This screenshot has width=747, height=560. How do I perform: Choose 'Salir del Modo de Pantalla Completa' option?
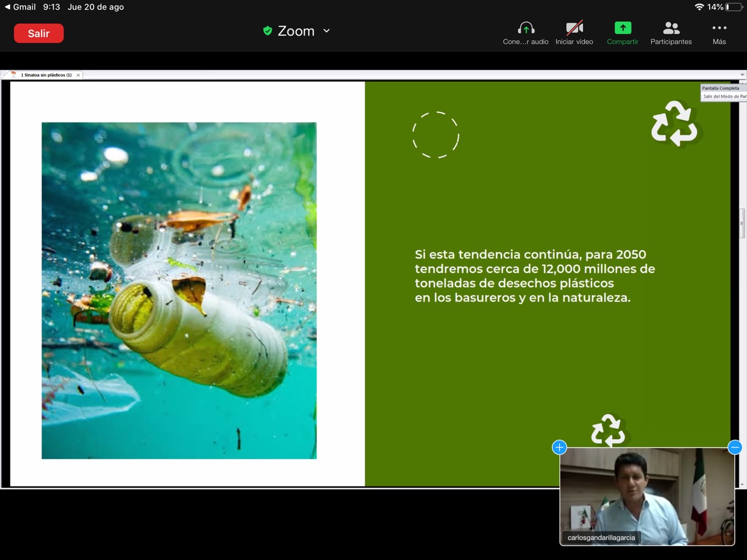coord(724,96)
